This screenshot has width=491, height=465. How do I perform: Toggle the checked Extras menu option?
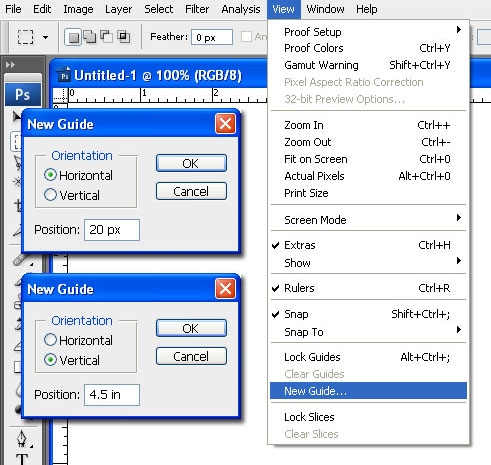(x=368, y=245)
